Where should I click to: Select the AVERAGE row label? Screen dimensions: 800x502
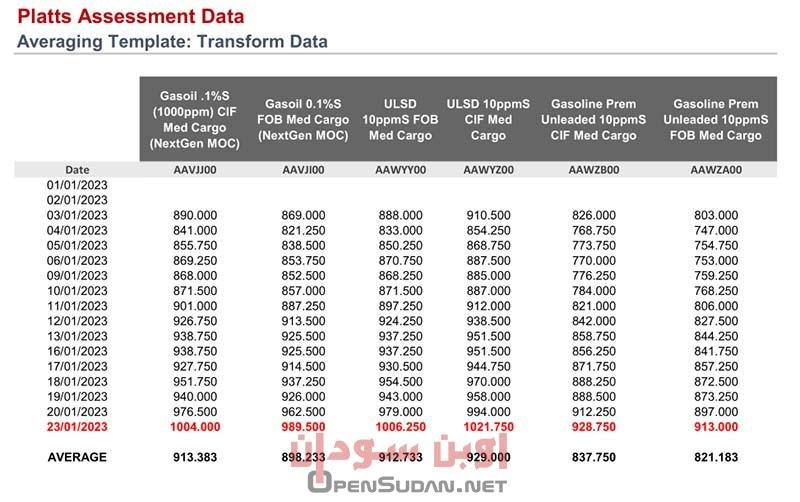click(78, 457)
